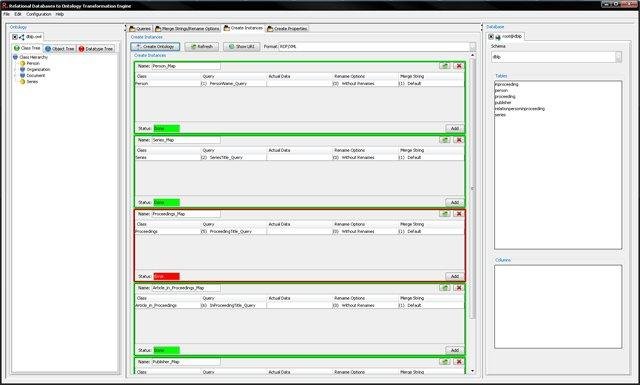Delete the Publisher_Map block with red X

click(x=459, y=362)
